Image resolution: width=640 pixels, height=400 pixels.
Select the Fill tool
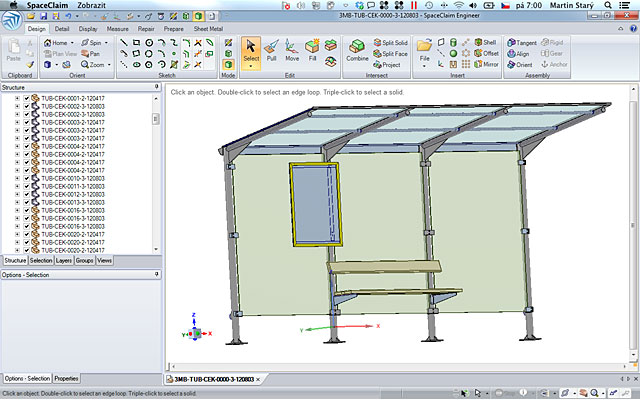coord(312,50)
